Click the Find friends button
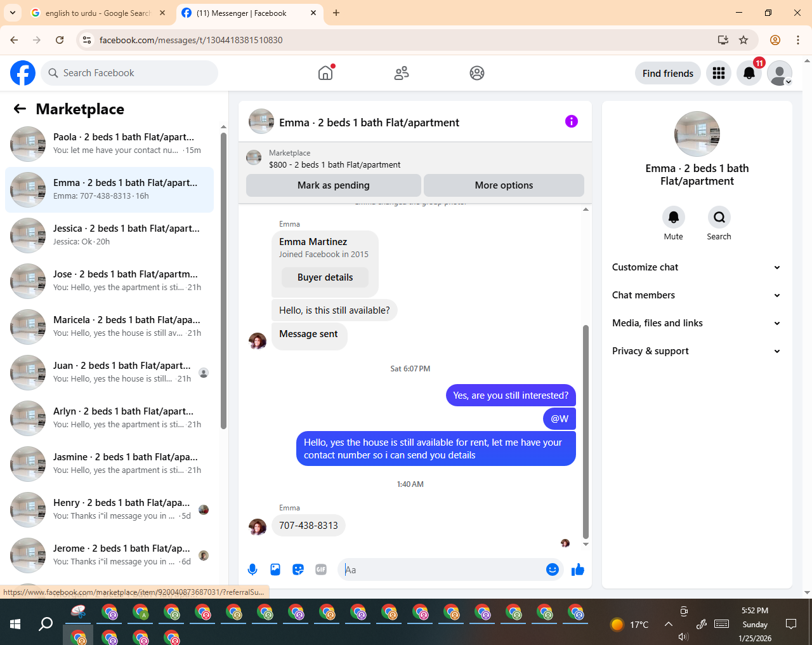Image resolution: width=812 pixels, height=645 pixels. (x=668, y=73)
